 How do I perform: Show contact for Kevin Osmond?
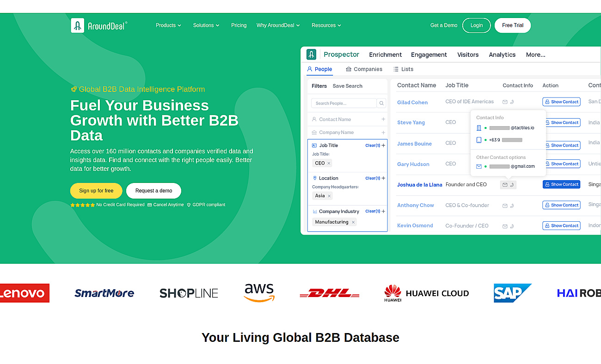[561, 226]
